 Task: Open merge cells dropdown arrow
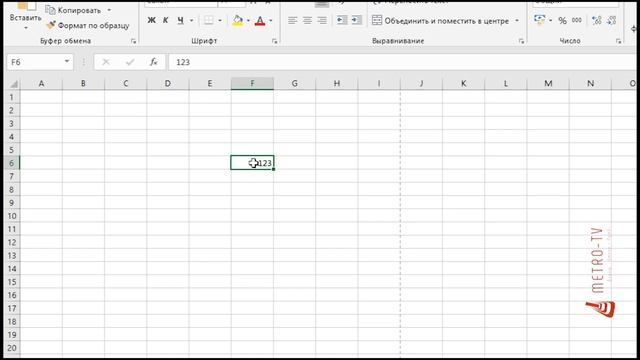click(517, 20)
